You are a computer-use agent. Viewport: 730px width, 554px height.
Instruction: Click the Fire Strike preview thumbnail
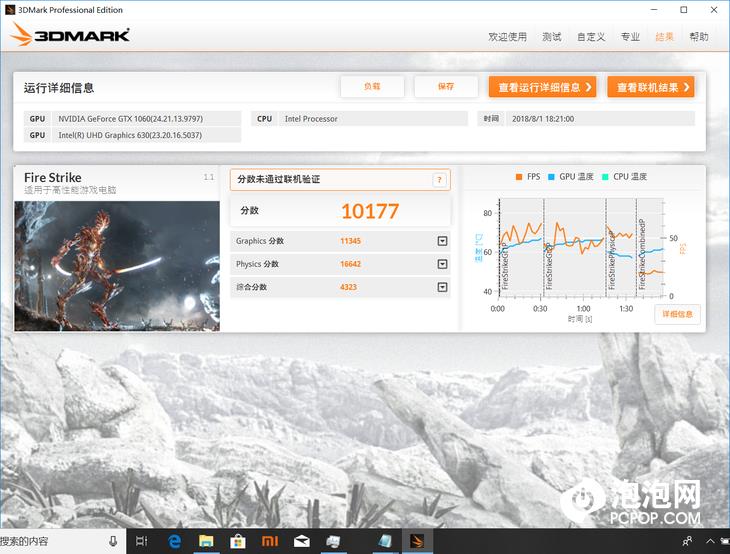(117, 266)
